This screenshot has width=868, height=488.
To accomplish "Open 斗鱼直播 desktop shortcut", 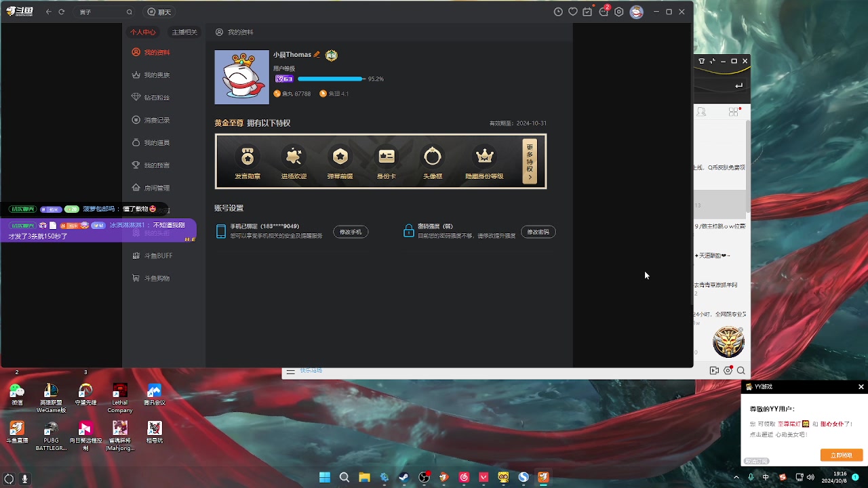I will [x=17, y=432].
